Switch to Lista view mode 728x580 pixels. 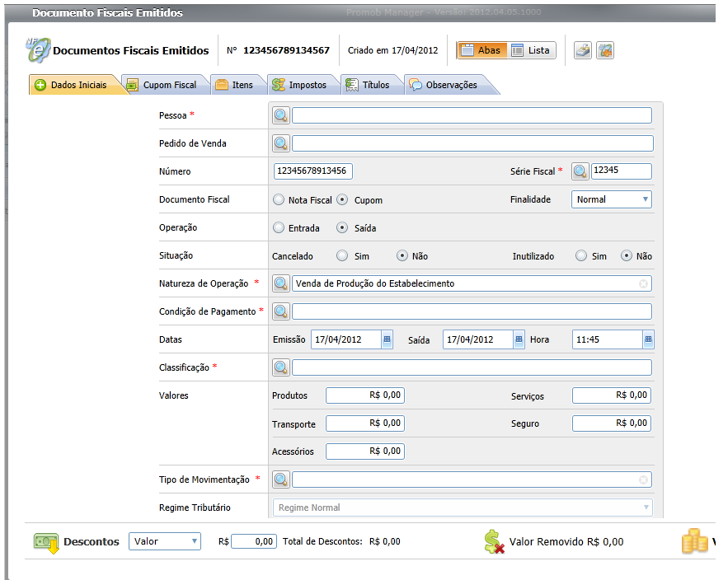point(531,50)
